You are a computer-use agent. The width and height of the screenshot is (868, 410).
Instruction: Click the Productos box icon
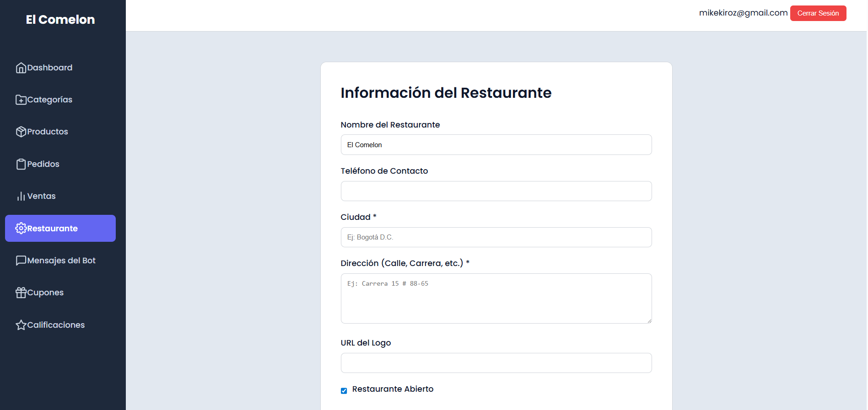21,132
